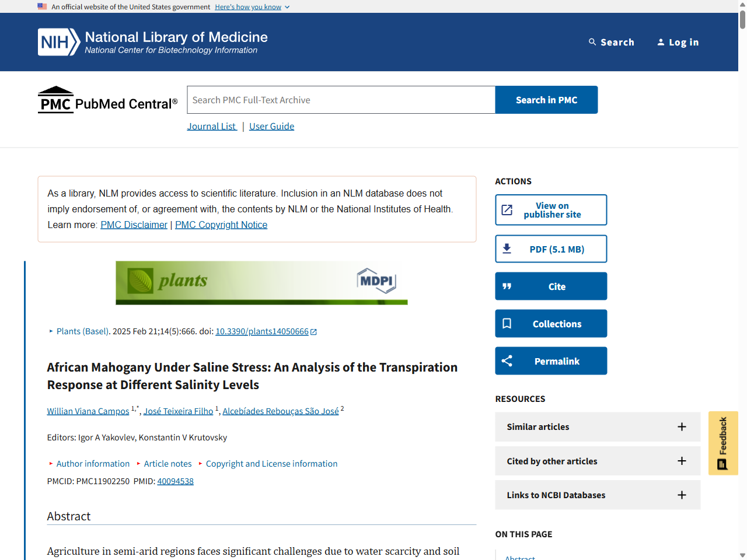This screenshot has width=747, height=560.
Task: Click the MDPI journal banner image
Action: click(261, 283)
